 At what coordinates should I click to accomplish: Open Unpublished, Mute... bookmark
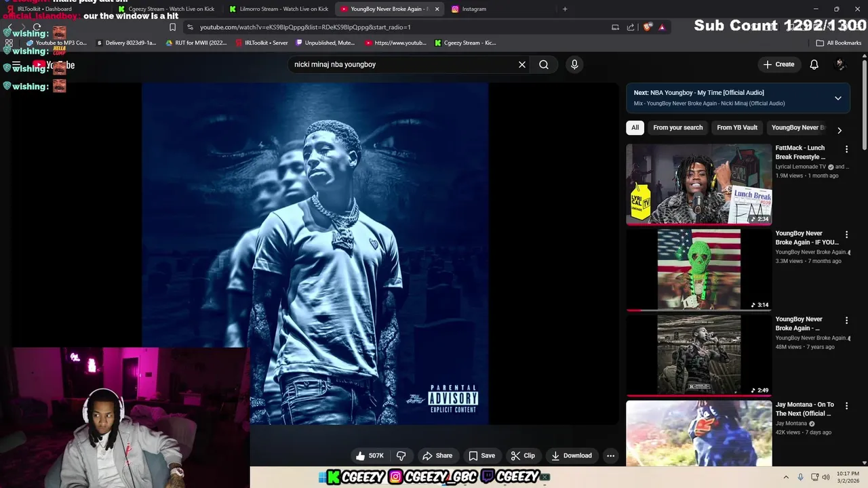325,43
